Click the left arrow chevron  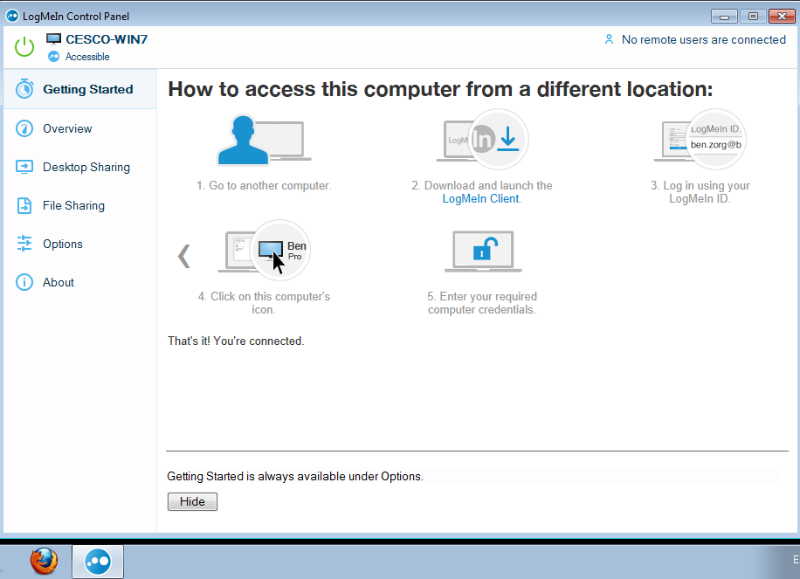pos(184,256)
